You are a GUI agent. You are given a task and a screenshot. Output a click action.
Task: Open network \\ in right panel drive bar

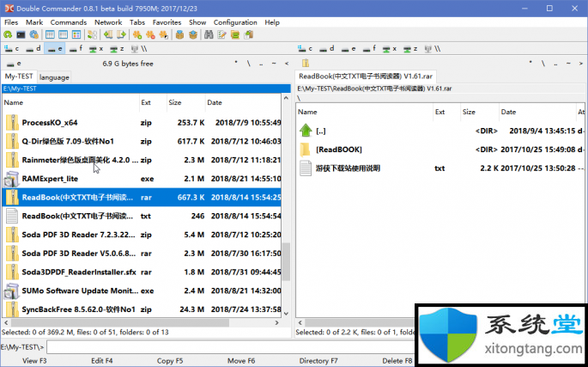click(x=433, y=48)
